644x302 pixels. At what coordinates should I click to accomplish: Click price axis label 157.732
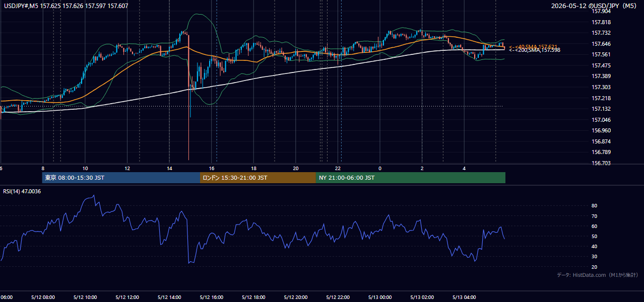tap(601, 33)
